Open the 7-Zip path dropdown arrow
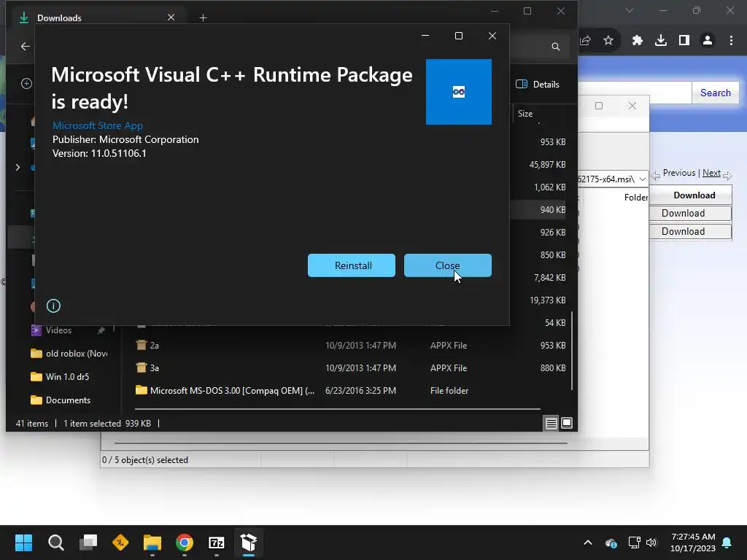 (x=642, y=179)
